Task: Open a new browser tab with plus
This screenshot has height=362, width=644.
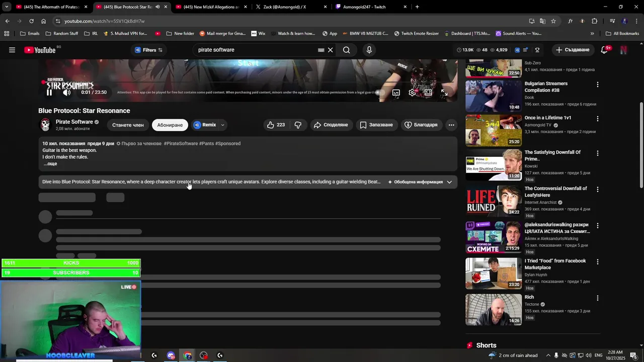Action: tap(417, 7)
